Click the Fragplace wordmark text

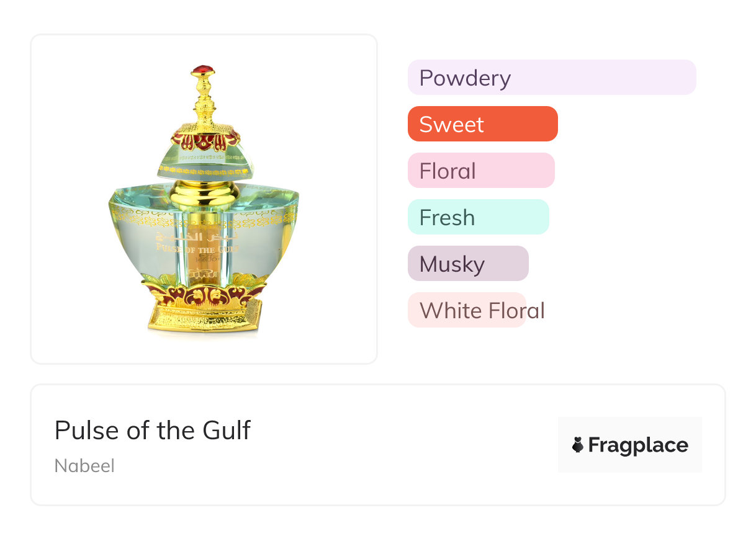638,445
